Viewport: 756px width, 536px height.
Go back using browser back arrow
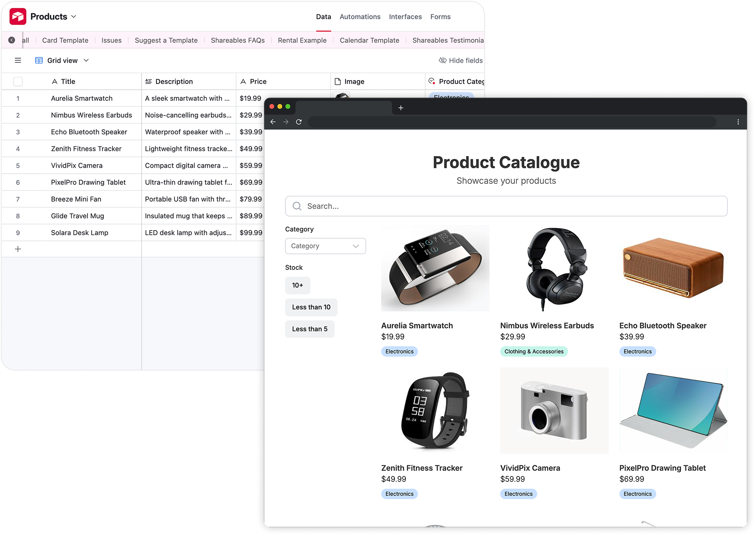pos(273,122)
